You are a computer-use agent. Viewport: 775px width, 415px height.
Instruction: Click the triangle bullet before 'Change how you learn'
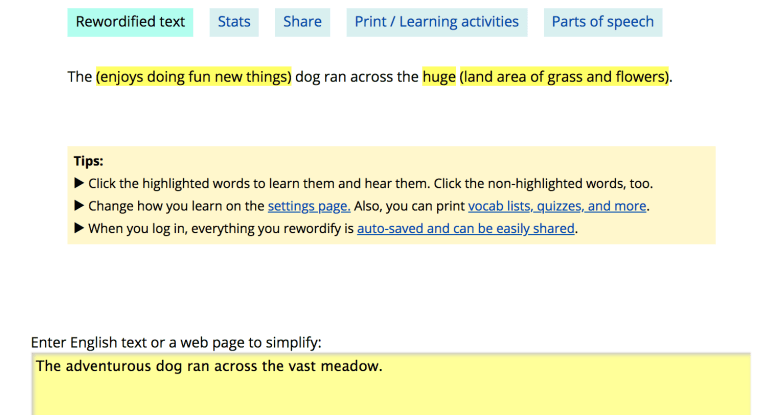79,206
